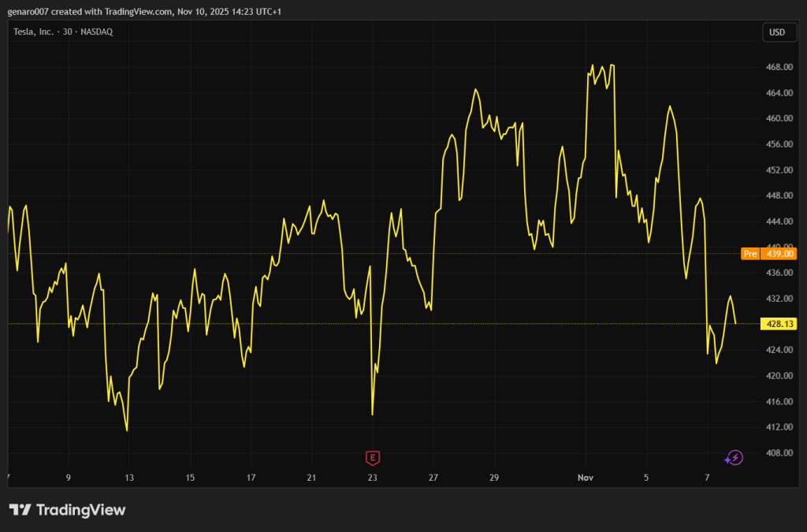Click the 420.00 price axis label

777,376
